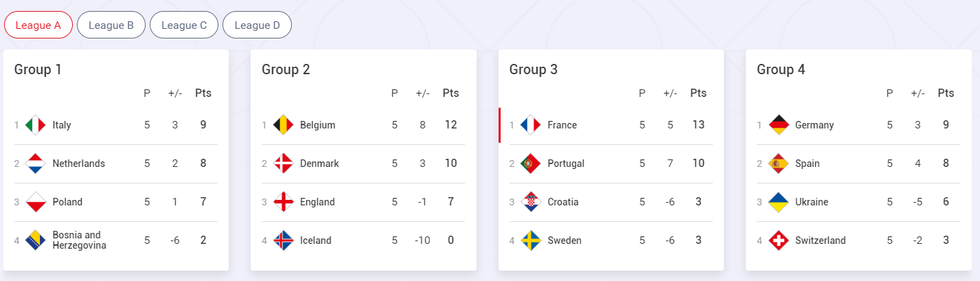Select the League A tab
Image resolution: width=980 pixels, height=281 pixels.
[38, 25]
